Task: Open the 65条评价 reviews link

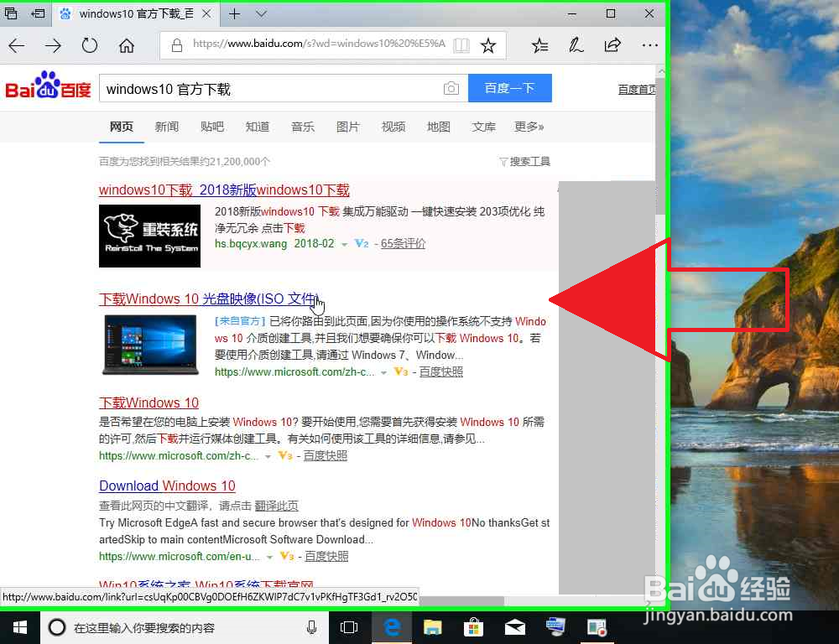Action: point(403,244)
